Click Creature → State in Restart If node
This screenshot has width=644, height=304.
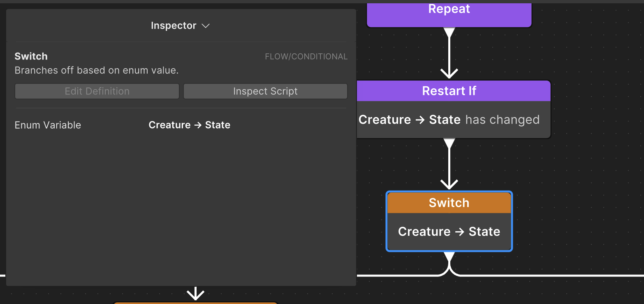click(x=409, y=120)
